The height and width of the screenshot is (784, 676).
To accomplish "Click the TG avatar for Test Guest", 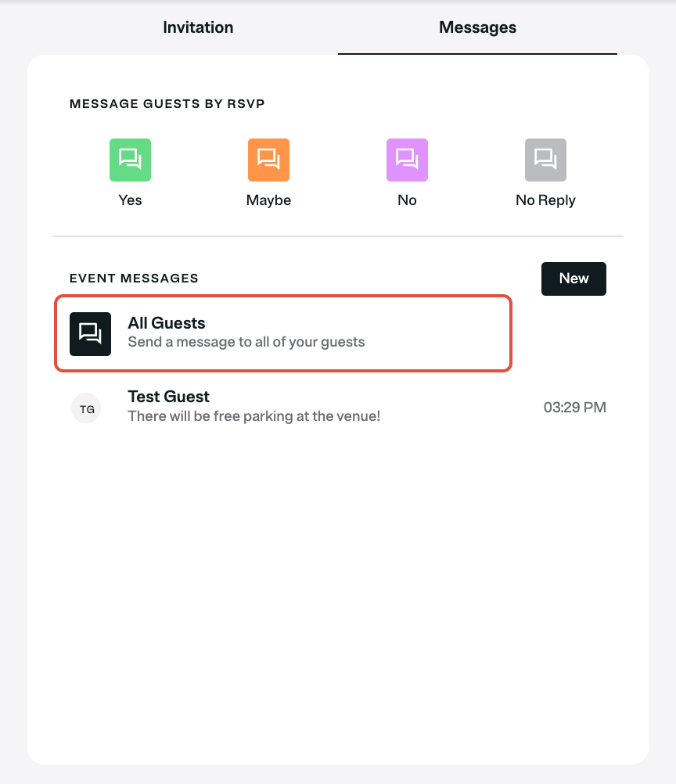I will click(87, 408).
